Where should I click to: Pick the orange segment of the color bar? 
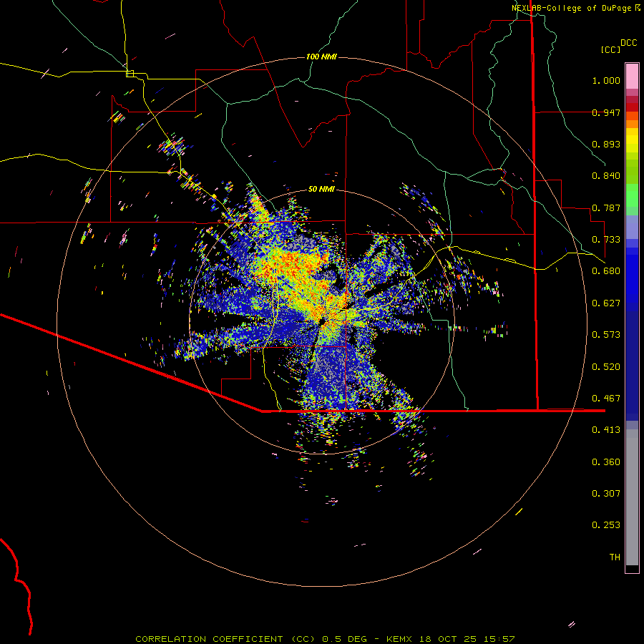pos(632,120)
